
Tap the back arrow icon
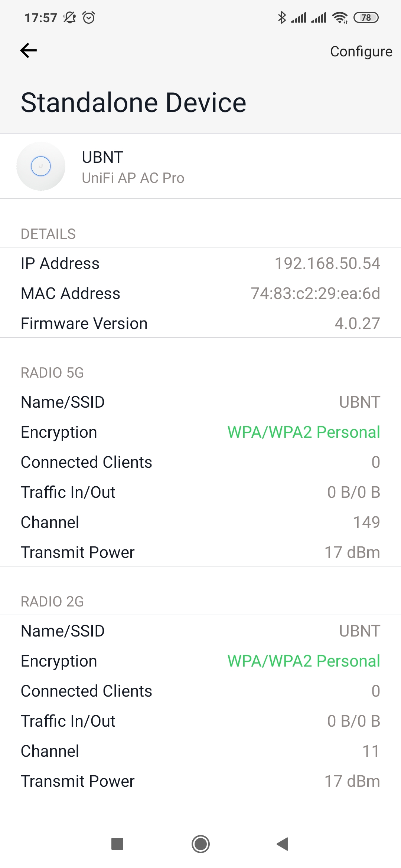click(x=29, y=50)
